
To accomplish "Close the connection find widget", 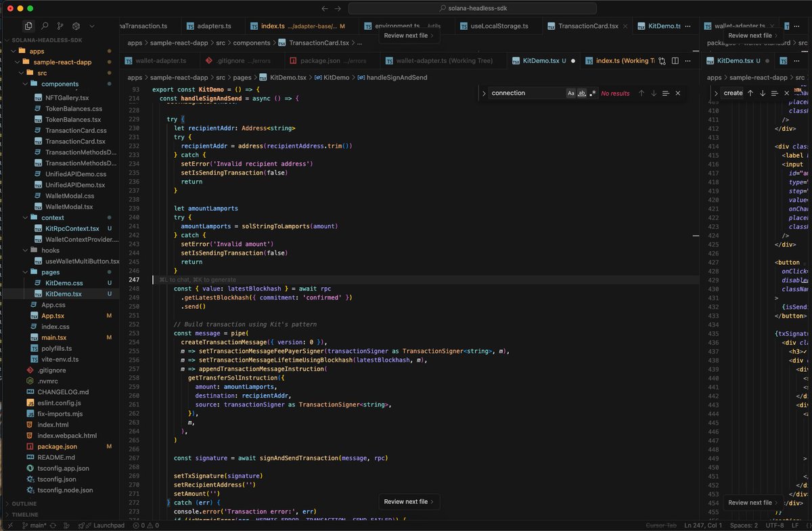I will [x=678, y=93].
